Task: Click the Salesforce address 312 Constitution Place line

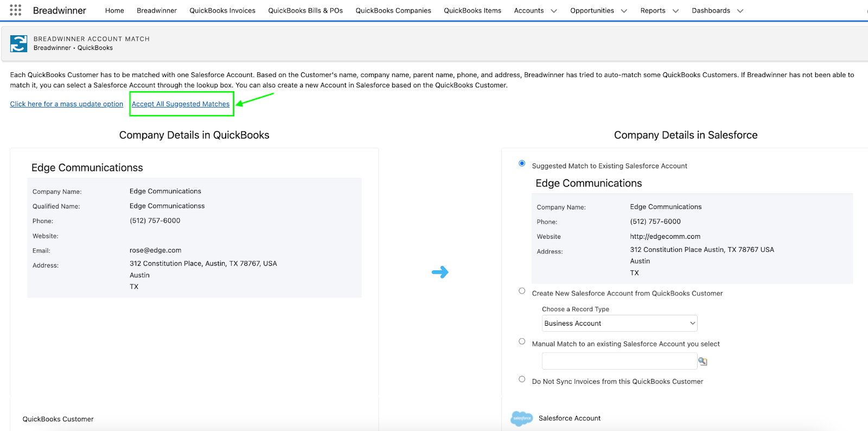Action: pyautogui.click(x=702, y=250)
